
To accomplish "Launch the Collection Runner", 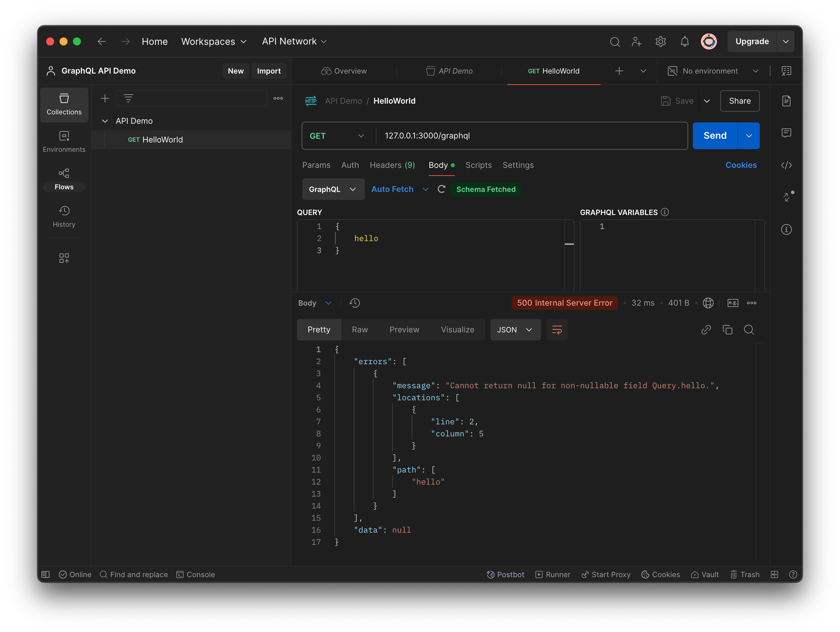I will pyautogui.click(x=553, y=574).
